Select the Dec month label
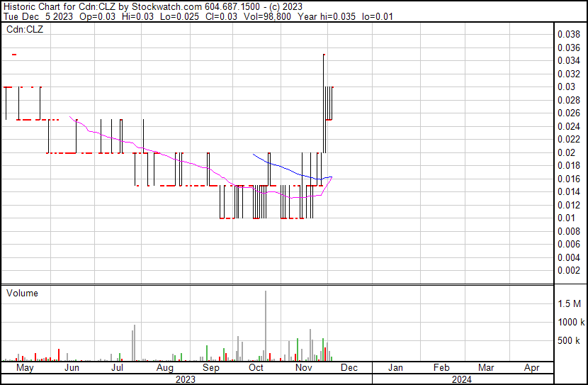Screen dimensions: 588x385 coord(349,368)
